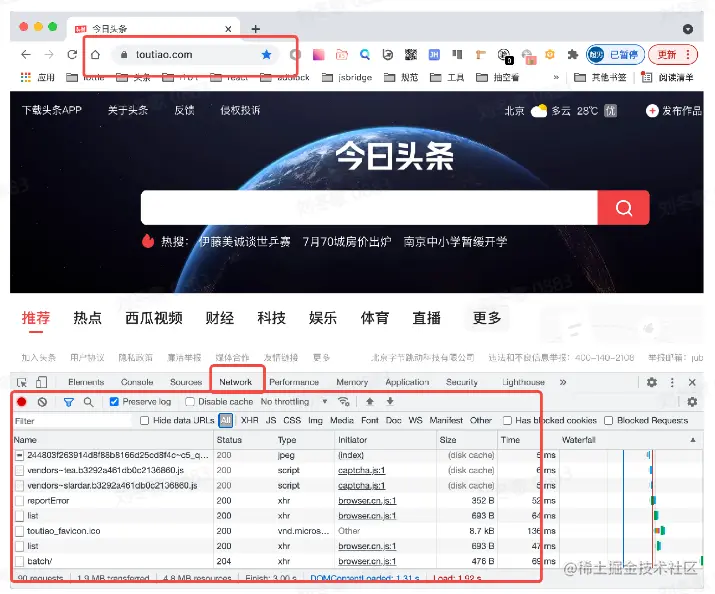
Task: Open search in Network panel
Action: [x=88, y=402]
